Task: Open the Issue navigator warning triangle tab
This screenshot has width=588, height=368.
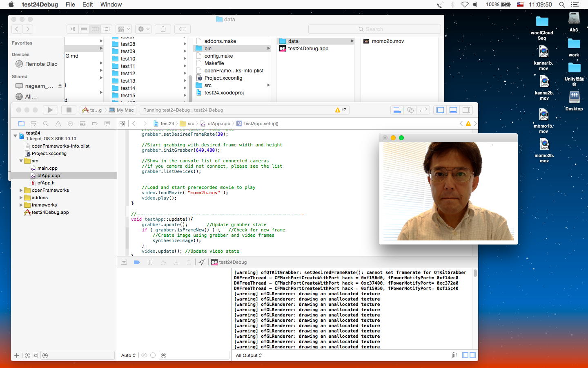Action: point(58,123)
